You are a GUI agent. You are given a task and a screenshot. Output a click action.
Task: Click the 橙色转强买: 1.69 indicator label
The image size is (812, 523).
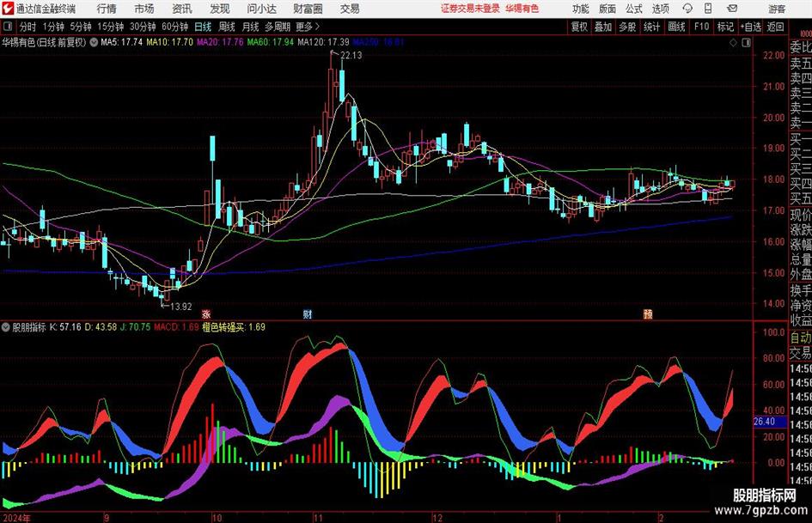pos(234,327)
